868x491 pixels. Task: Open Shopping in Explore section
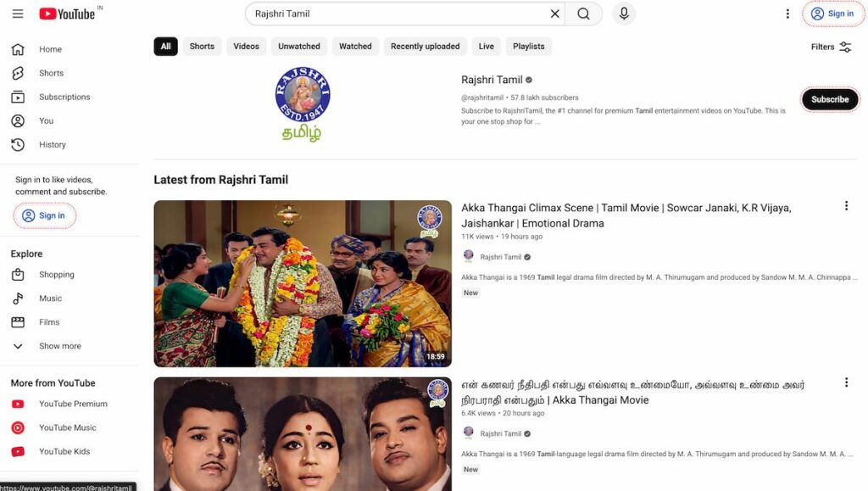tap(56, 275)
